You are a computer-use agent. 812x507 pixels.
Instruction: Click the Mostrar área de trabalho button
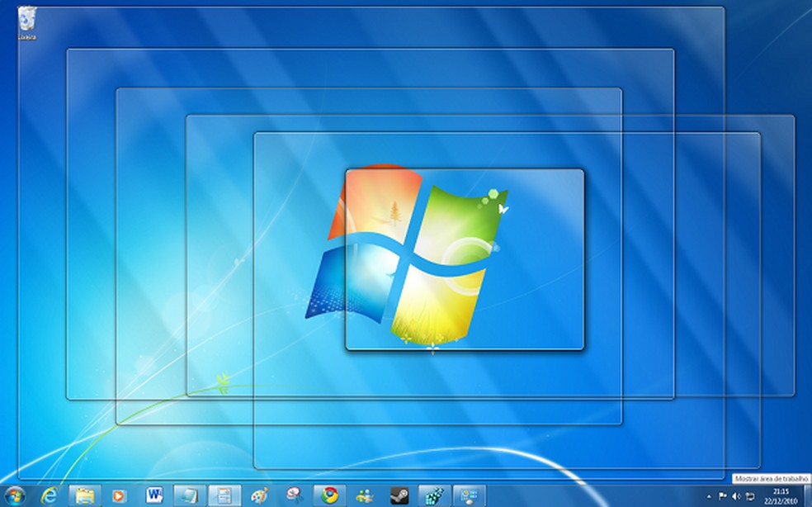tap(808, 495)
